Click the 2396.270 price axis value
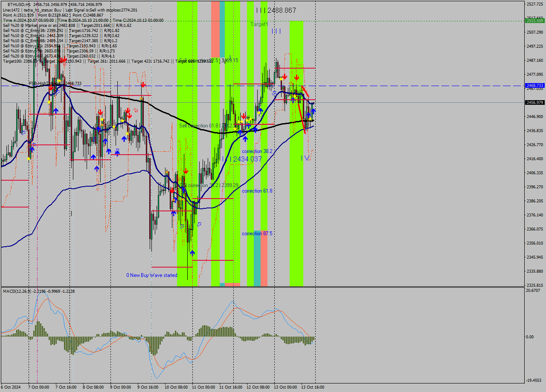 click(x=534, y=187)
